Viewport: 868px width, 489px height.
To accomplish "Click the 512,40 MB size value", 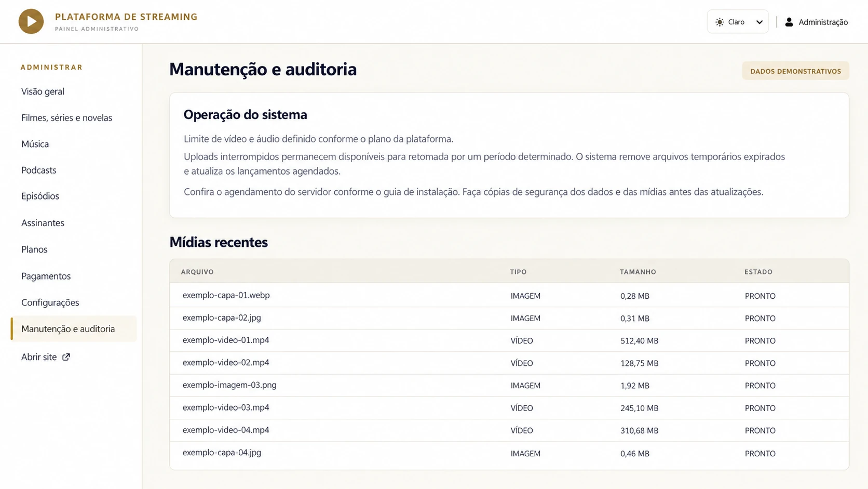I will pos(639,341).
